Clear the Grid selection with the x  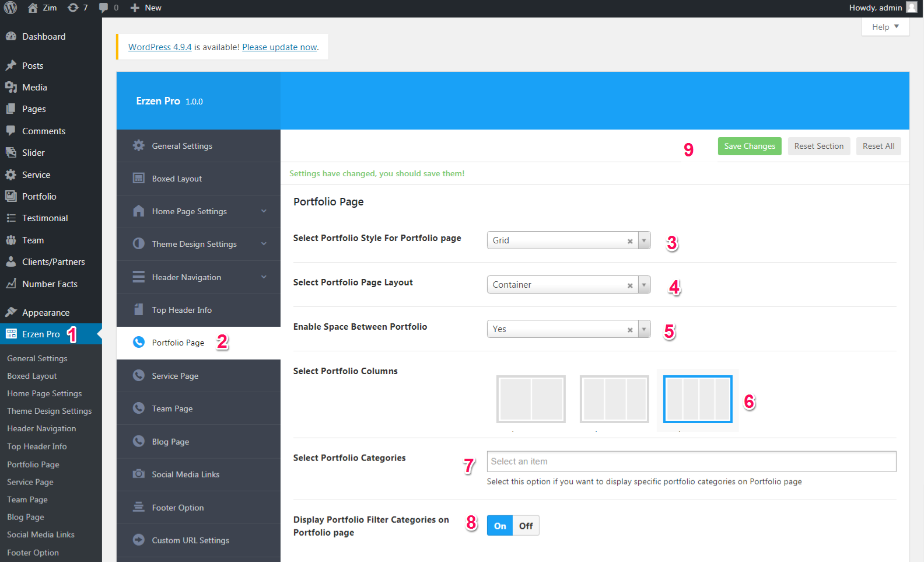[x=630, y=241]
